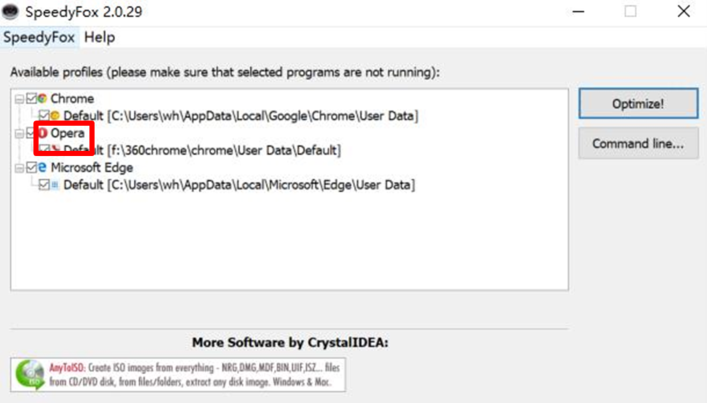Collapse the Microsoft Edge tree node
707x403 pixels.
(20, 168)
